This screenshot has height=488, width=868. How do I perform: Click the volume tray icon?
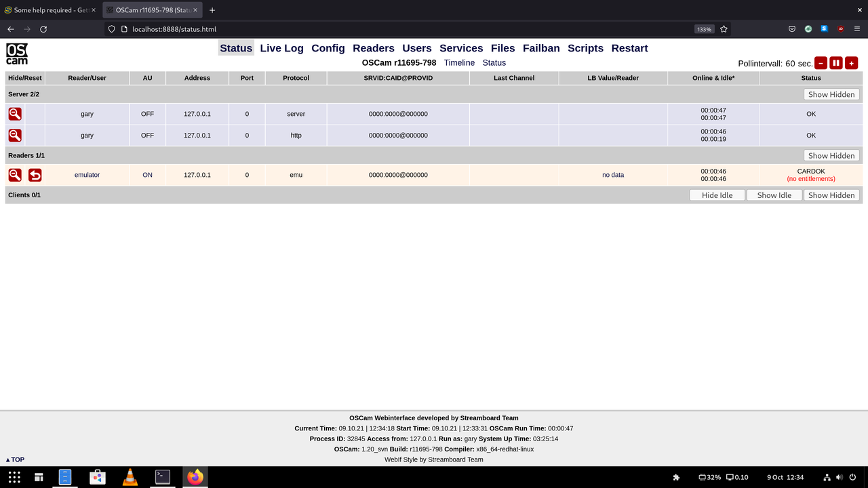click(840, 477)
